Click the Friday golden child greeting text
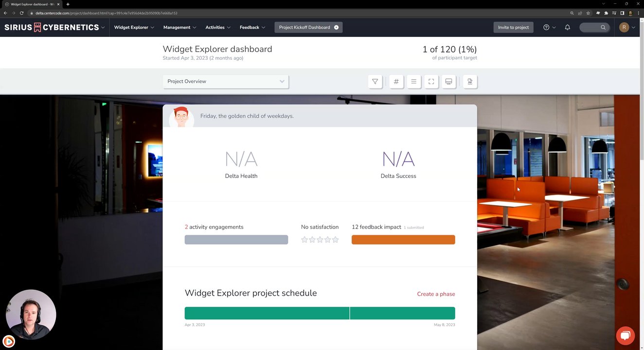 247,116
